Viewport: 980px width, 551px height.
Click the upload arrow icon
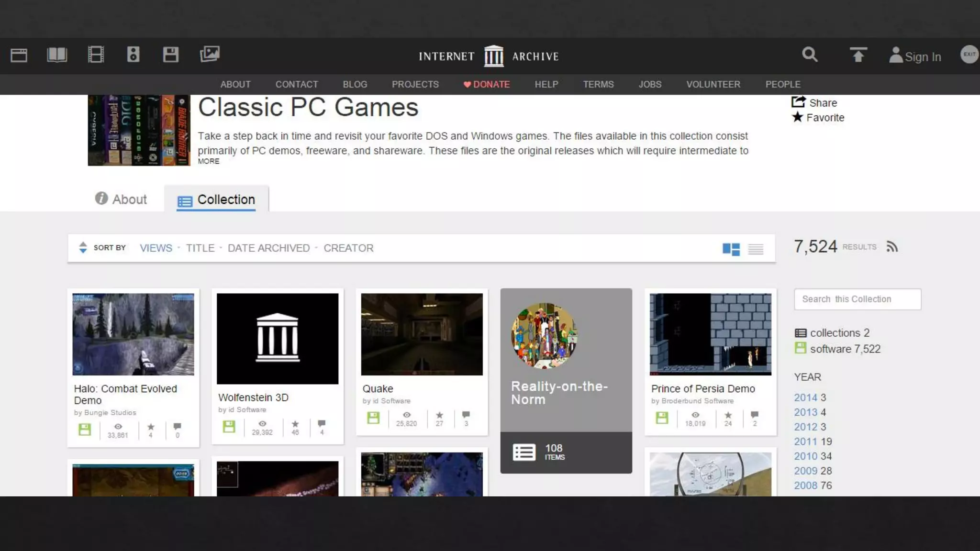858,55
